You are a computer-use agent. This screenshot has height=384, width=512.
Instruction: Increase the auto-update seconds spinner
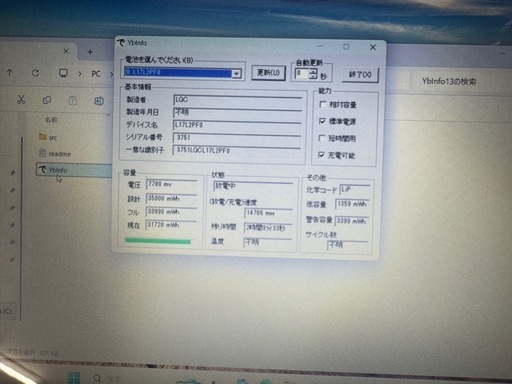(x=313, y=71)
